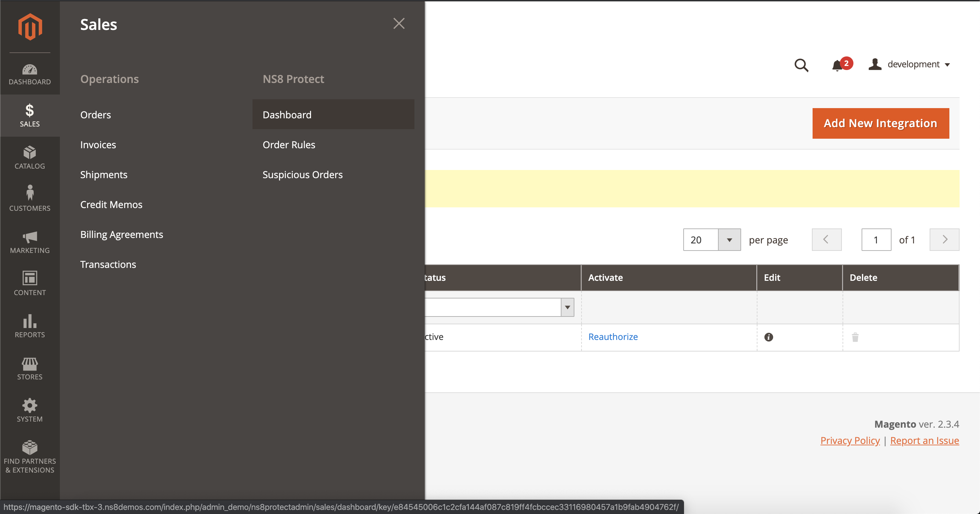Image resolution: width=980 pixels, height=514 pixels.
Task: Select Suspicious Orders in NS8 Protect
Action: click(302, 174)
